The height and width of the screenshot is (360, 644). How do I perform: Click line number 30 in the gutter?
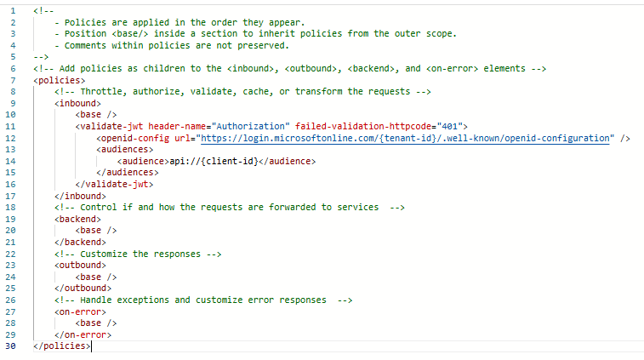(x=10, y=346)
